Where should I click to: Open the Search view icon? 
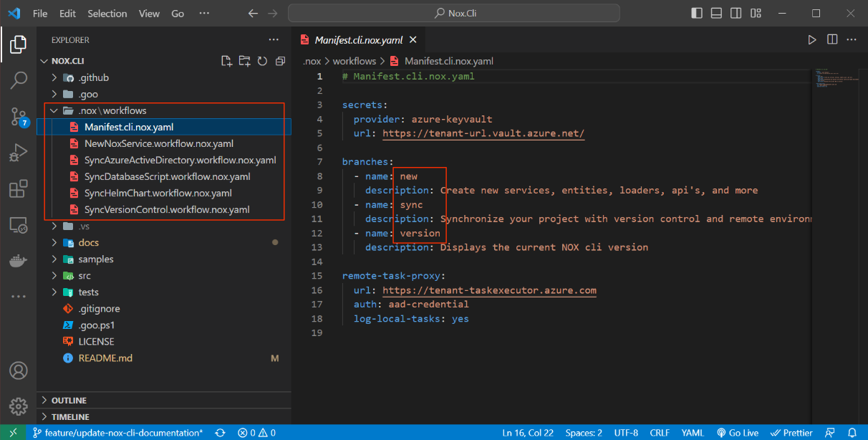[x=19, y=80]
